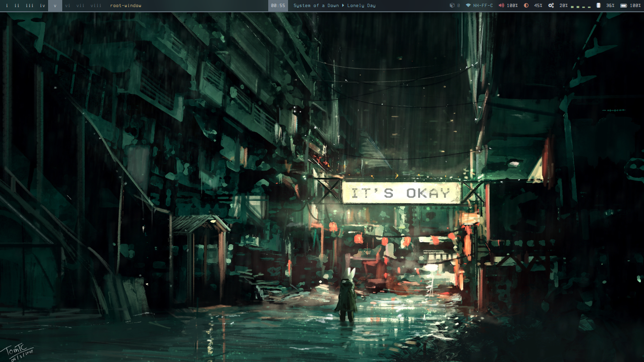Viewport: 644px width, 362px height.
Task: Click the System of a Down artist text
Action: point(316,6)
